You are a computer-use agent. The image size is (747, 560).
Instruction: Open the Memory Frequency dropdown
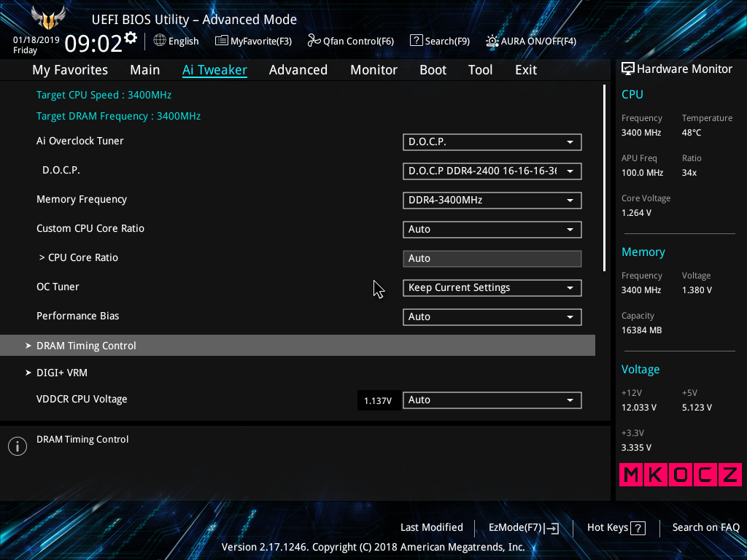click(x=492, y=200)
